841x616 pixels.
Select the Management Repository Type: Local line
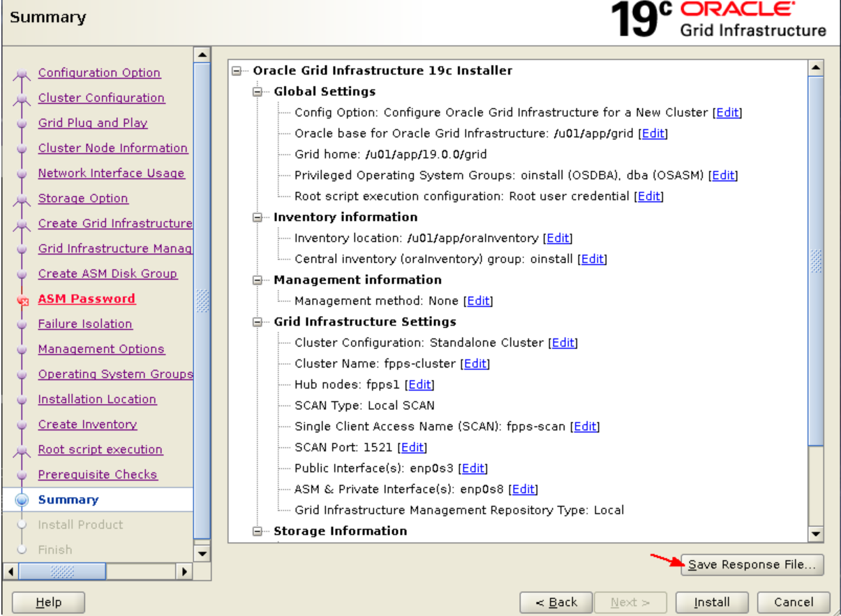pyautogui.click(x=459, y=510)
